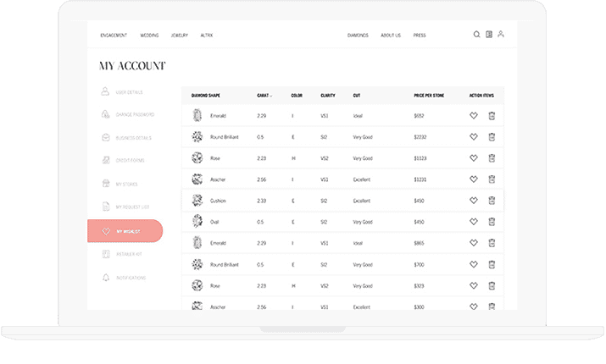Open Notifications from the account sidebar
Viewport: 606px width, 364px height.
tap(132, 278)
